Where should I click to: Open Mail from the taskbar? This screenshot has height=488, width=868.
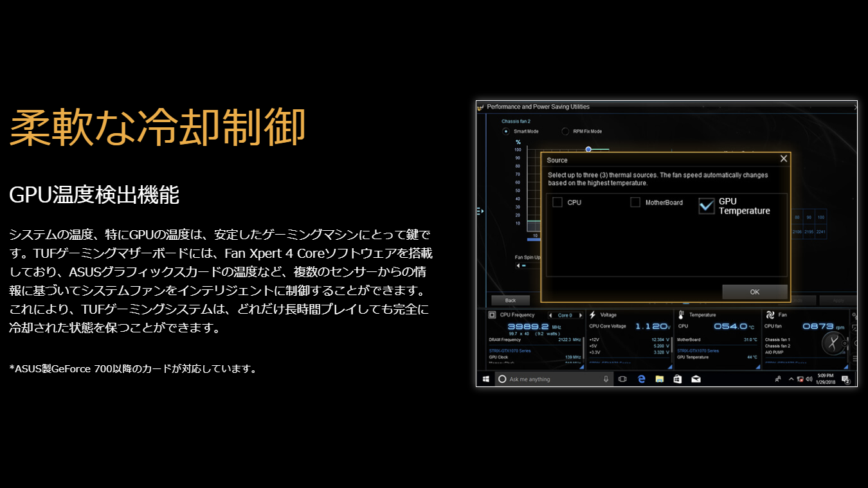click(696, 379)
